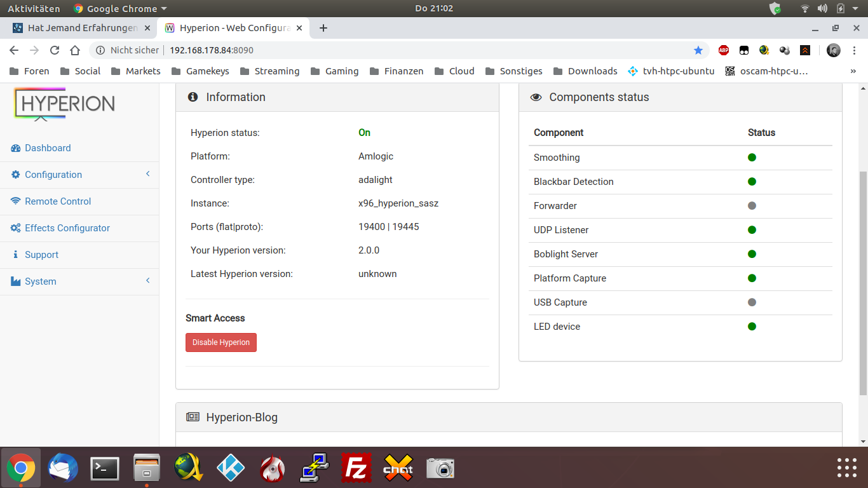Click the eye icon beside Components status
The height and width of the screenshot is (488, 868).
tap(536, 97)
